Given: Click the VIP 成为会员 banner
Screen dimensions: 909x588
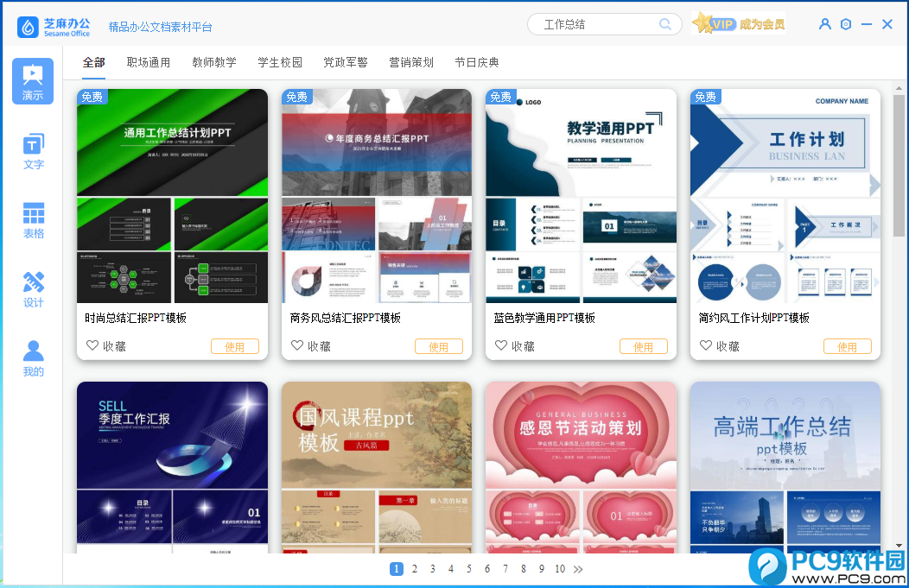Looking at the screenshot, I should pyautogui.click(x=738, y=24).
